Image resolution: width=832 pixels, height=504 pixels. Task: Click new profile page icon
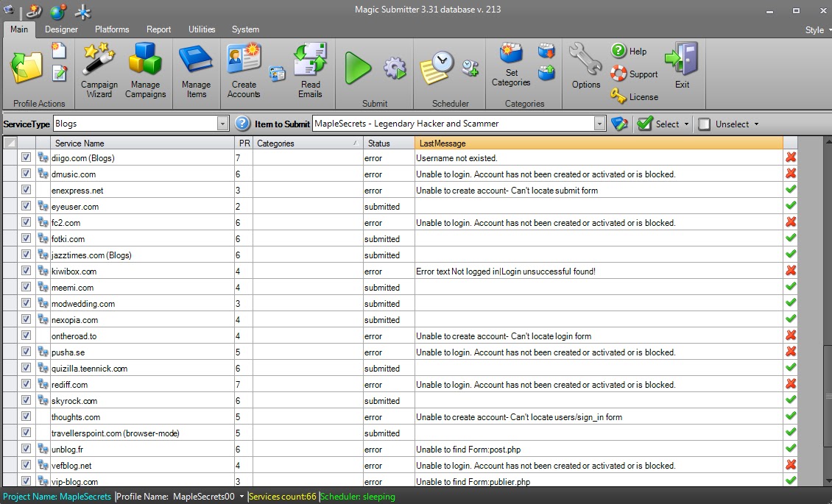pos(59,50)
